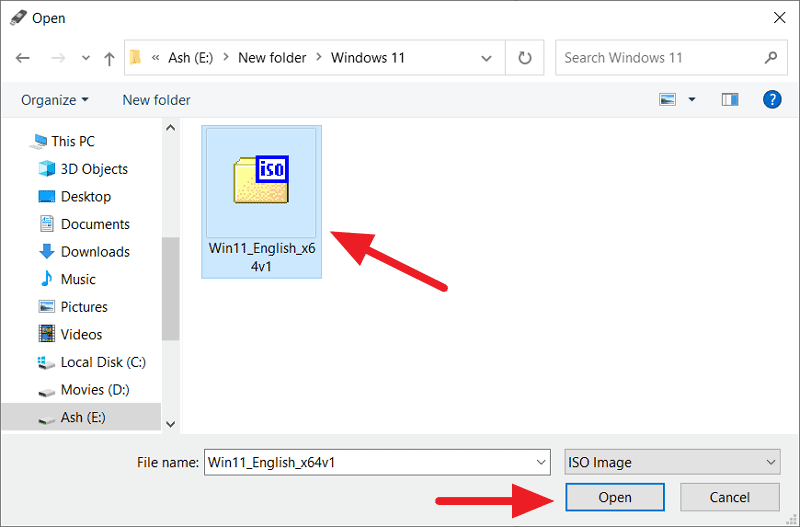
Task: Click the Open button
Action: 615,497
